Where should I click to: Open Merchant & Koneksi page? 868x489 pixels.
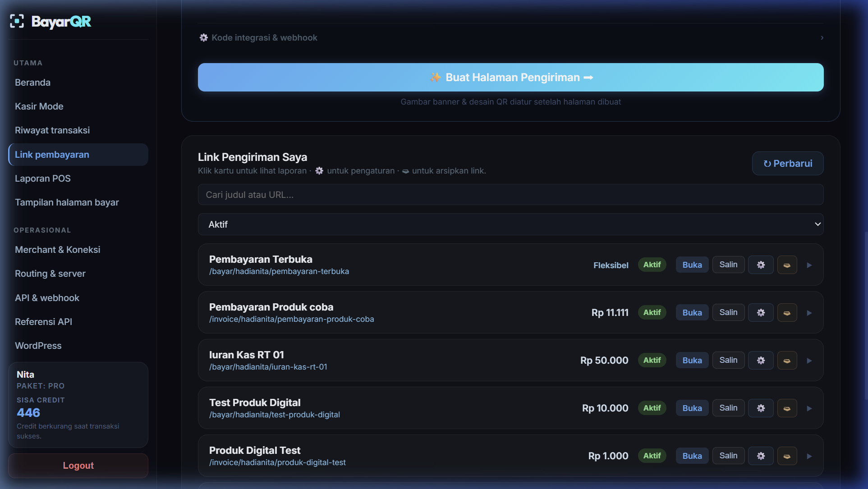click(x=78, y=250)
